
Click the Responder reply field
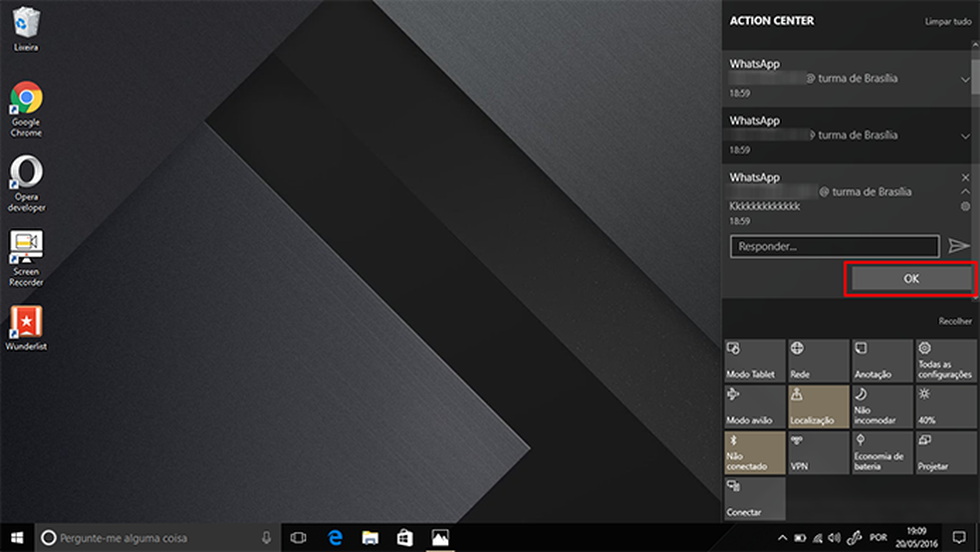pyautogui.click(x=835, y=246)
